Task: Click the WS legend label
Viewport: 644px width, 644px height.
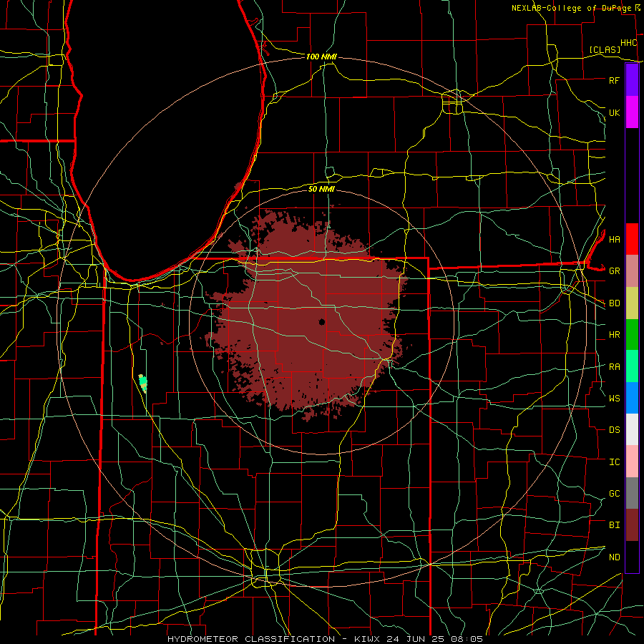Action: [x=614, y=398]
